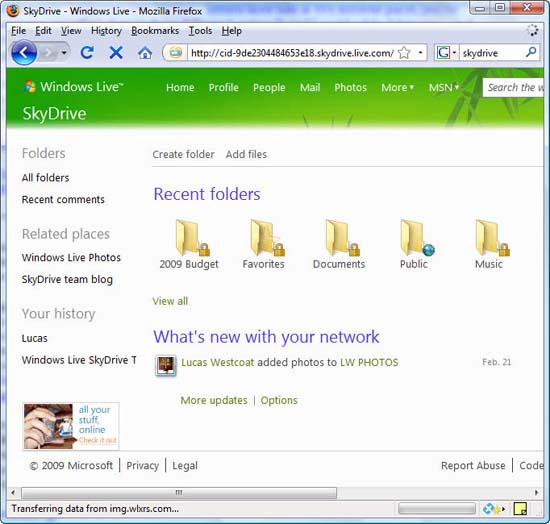Click the horizontal scrollbar thumb
The height and width of the screenshot is (524, 550).
(x=179, y=492)
